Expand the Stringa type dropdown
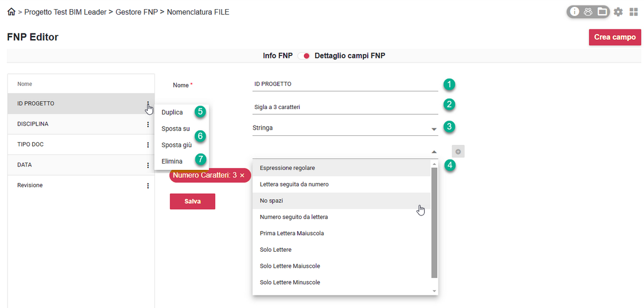This screenshot has width=644, height=308. tap(434, 130)
